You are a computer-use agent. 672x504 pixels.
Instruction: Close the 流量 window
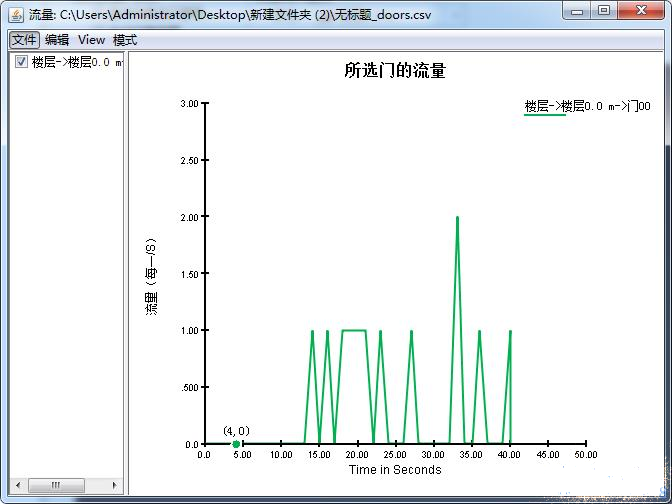pos(641,11)
